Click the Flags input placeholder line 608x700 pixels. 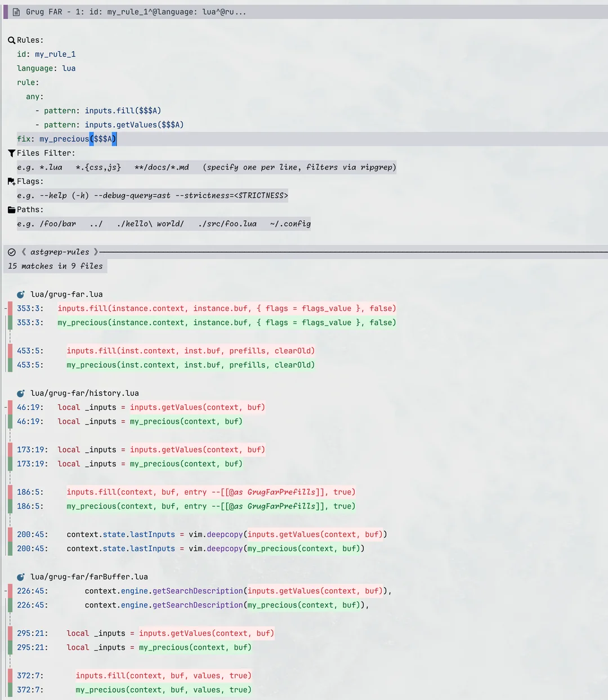(152, 195)
